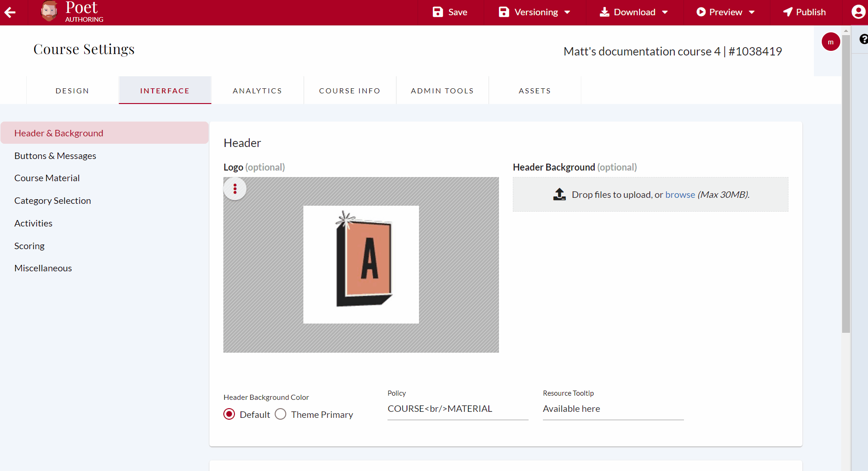Switch to the Analytics tab
The image size is (868, 471).
click(257, 90)
